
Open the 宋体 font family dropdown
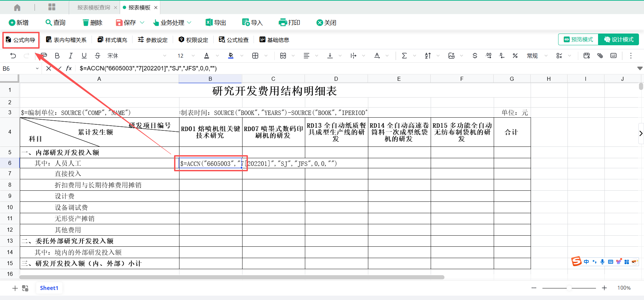tap(136, 56)
